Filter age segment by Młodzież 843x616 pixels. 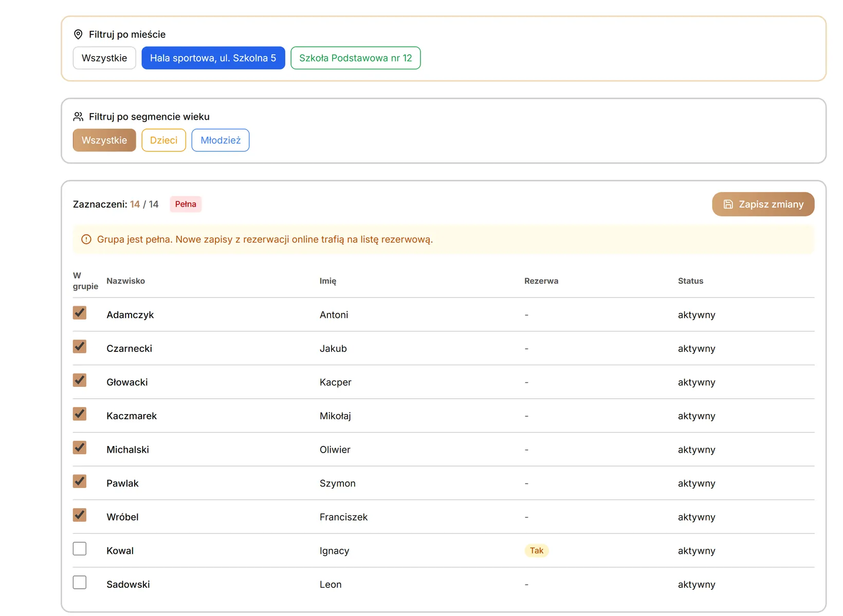click(x=221, y=140)
